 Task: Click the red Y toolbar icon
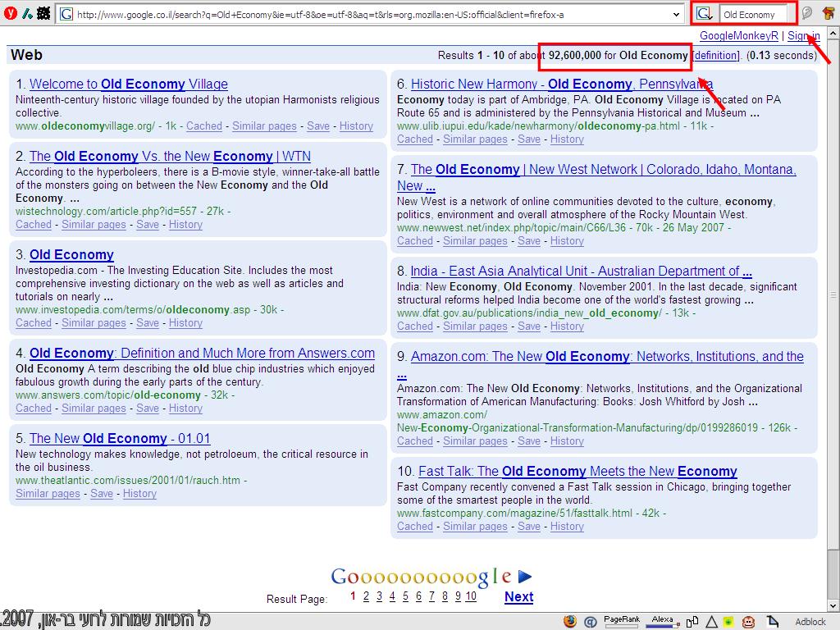pos(10,13)
